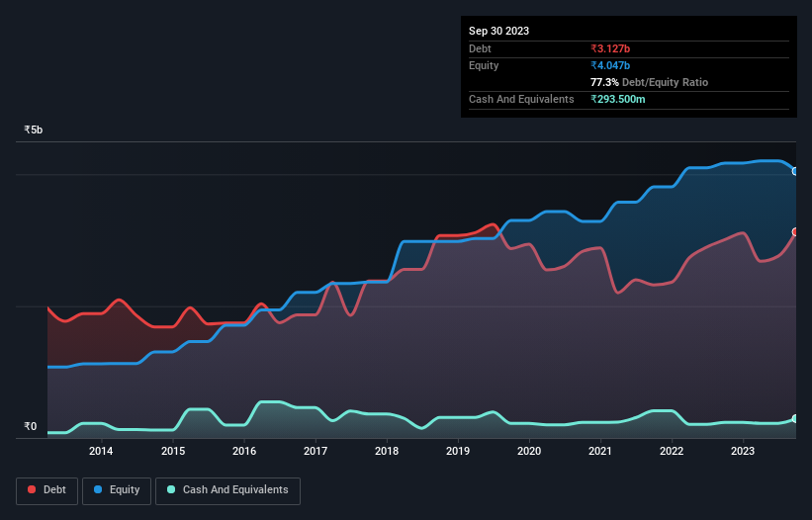The width and height of the screenshot is (812, 520).
Task: Toggle the Debt legend button
Action: [46, 490]
